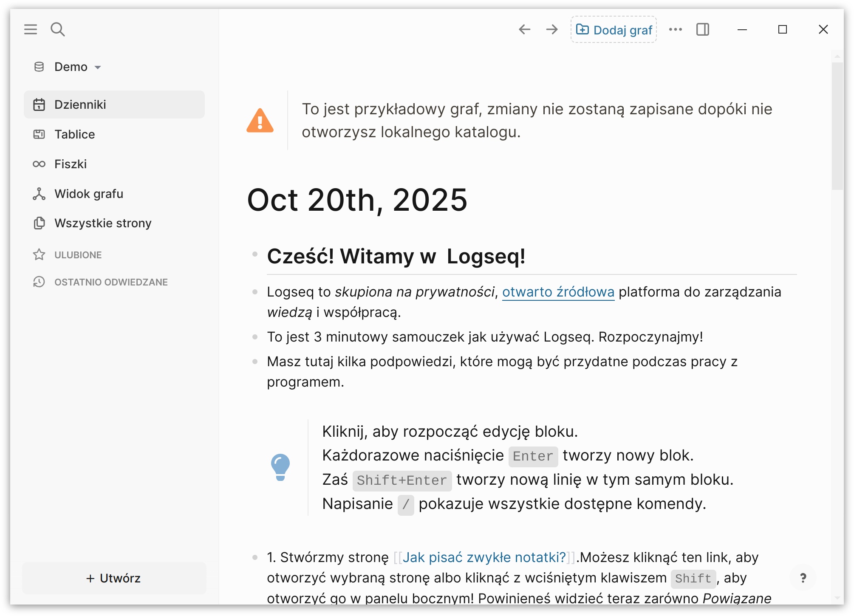Click the Widok grafu graph icon
The width and height of the screenshot is (854, 616).
tap(39, 194)
